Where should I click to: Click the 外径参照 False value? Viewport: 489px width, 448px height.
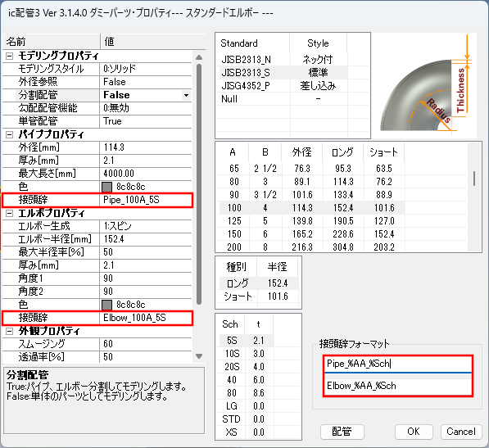point(146,82)
